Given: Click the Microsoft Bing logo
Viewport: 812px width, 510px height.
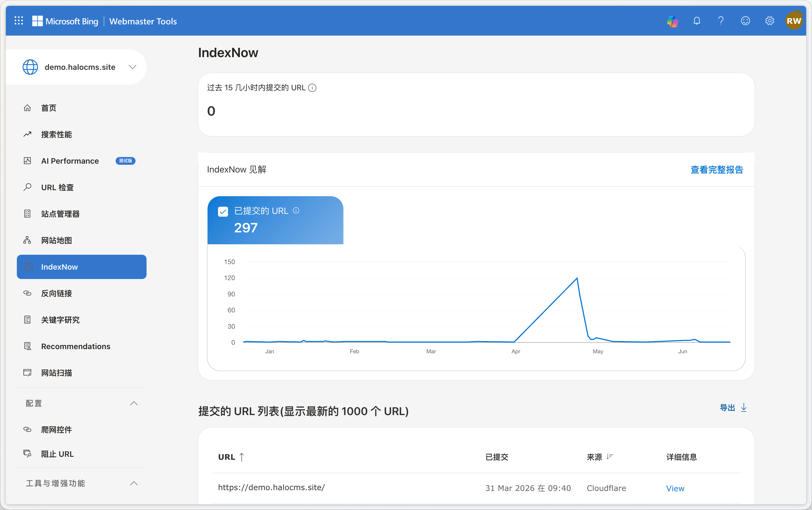Looking at the screenshot, I should coord(65,21).
